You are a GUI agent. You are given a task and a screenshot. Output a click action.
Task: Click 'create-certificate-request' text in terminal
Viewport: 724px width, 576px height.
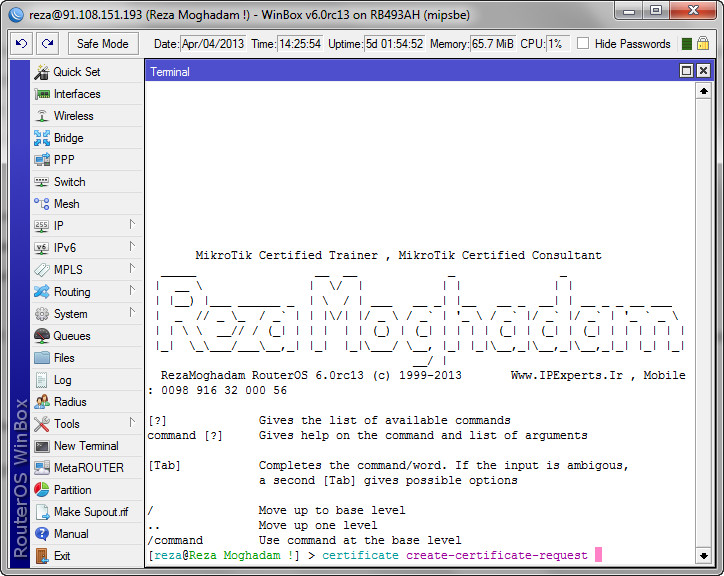pos(497,555)
